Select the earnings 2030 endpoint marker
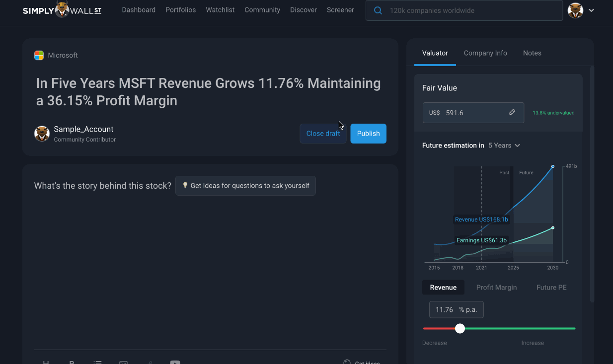This screenshot has height=364, width=613. click(553, 228)
